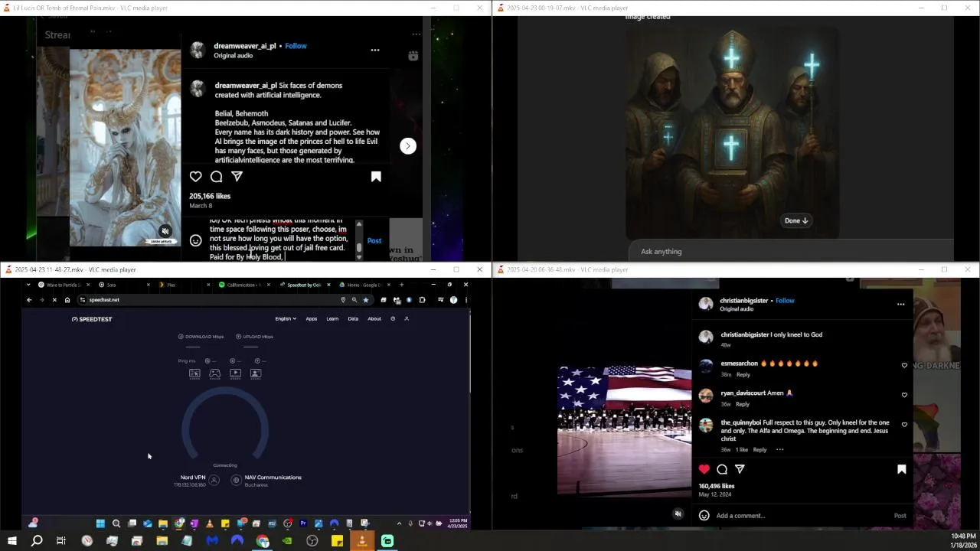Open NordVPN icon on the taskbar
The image size is (980, 551).
(x=237, y=541)
